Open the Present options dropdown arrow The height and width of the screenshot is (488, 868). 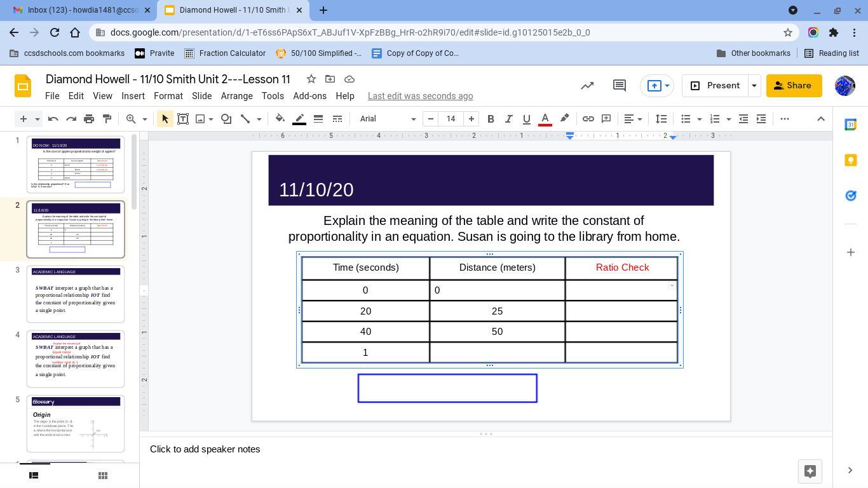[x=754, y=85]
